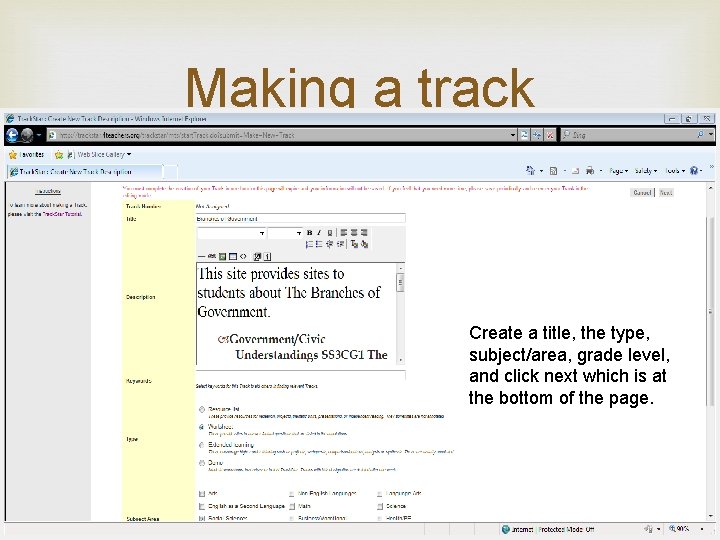Select the Demo radio button
This screenshot has height=540, width=720.
(x=202, y=463)
